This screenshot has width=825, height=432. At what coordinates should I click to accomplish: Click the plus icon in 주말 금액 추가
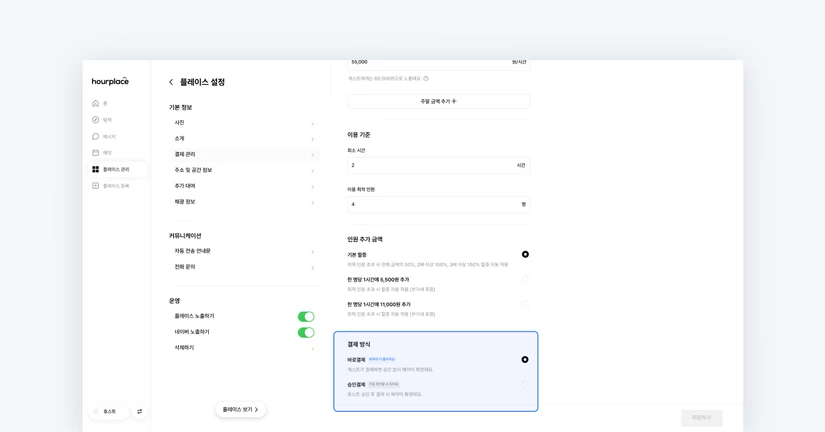pos(454,101)
